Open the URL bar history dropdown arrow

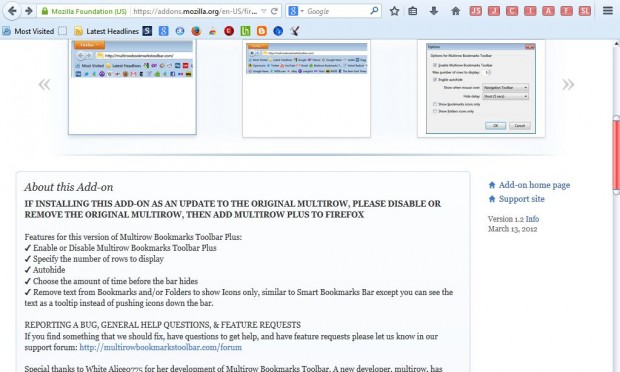[x=264, y=11]
